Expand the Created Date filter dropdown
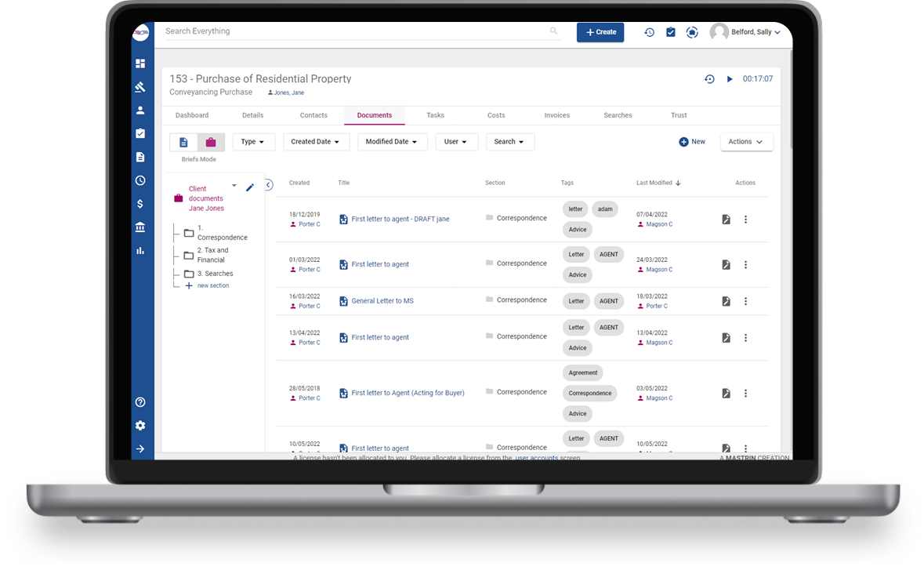This screenshot has width=924, height=570. [x=315, y=142]
